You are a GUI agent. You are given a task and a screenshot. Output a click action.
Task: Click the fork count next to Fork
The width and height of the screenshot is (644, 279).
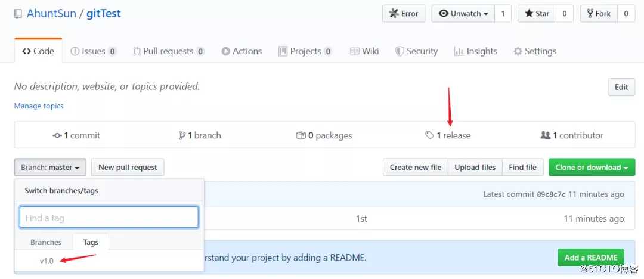click(626, 14)
